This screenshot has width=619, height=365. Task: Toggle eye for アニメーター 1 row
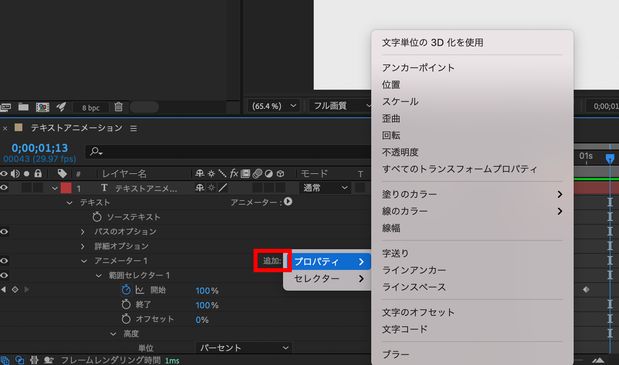4,260
